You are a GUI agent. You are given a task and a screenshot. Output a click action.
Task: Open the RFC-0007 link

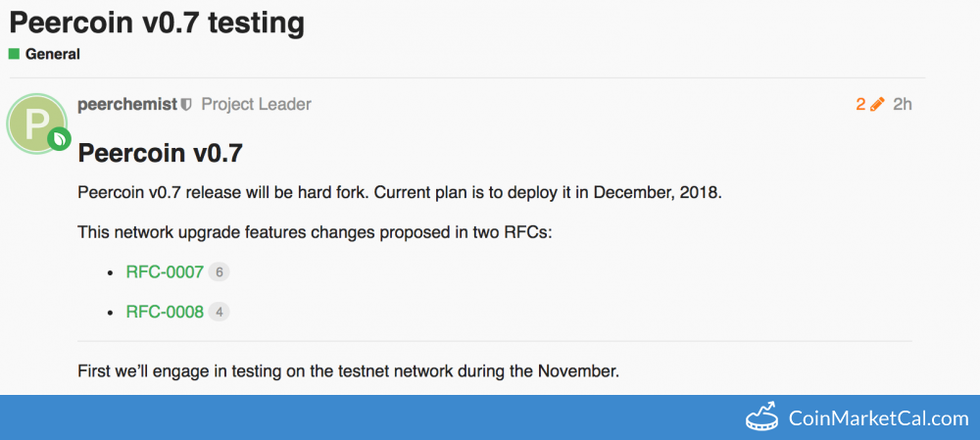(165, 271)
